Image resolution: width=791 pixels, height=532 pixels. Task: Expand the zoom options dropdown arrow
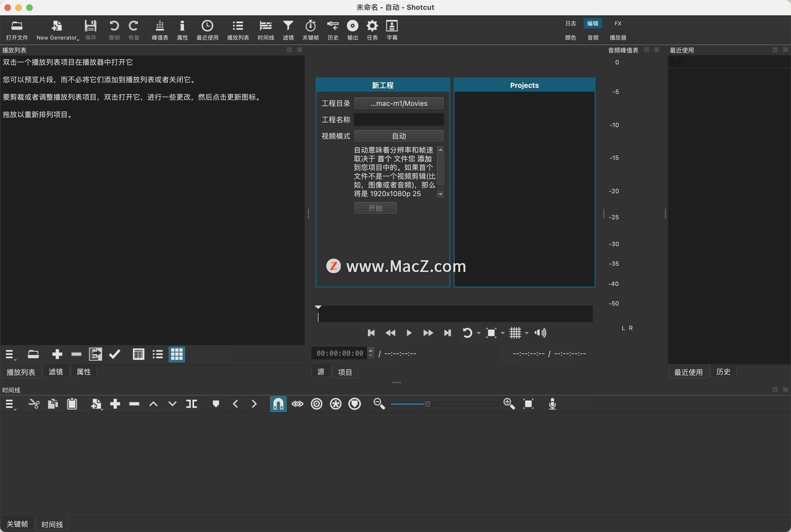pos(503,333)
